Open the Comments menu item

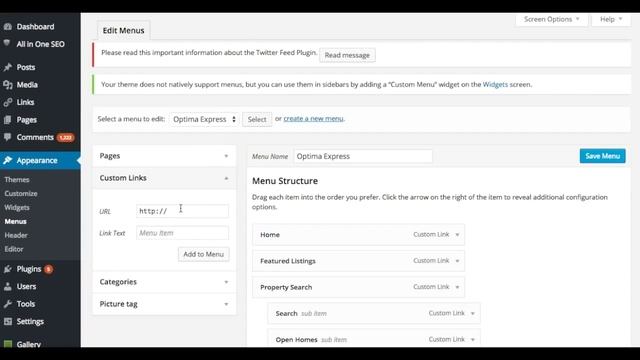(35, 138)
